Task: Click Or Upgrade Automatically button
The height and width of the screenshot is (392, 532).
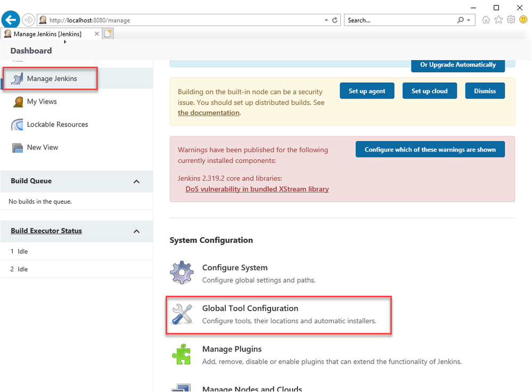Action: coord(457,65)
